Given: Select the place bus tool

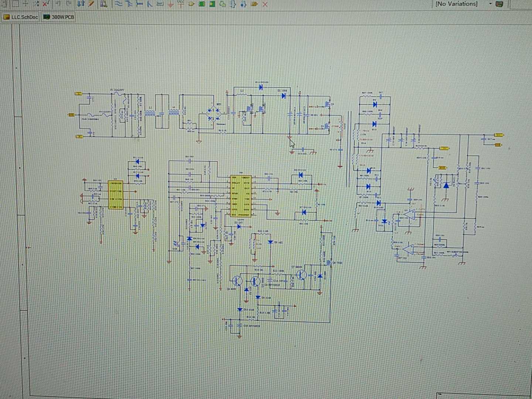Looking at the screenshot, I should click(129, 4).
